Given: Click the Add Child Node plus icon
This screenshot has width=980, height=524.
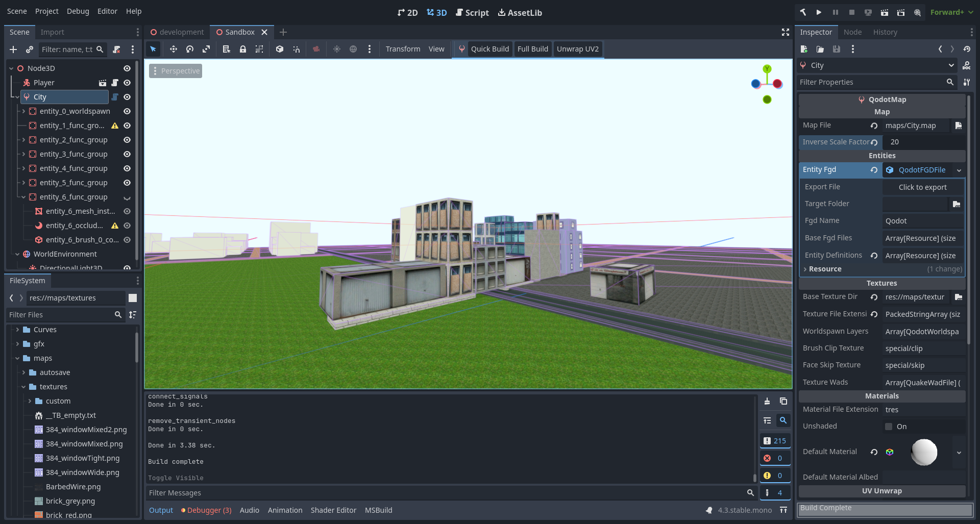Looking at the screenshot, I should point(13,49).
